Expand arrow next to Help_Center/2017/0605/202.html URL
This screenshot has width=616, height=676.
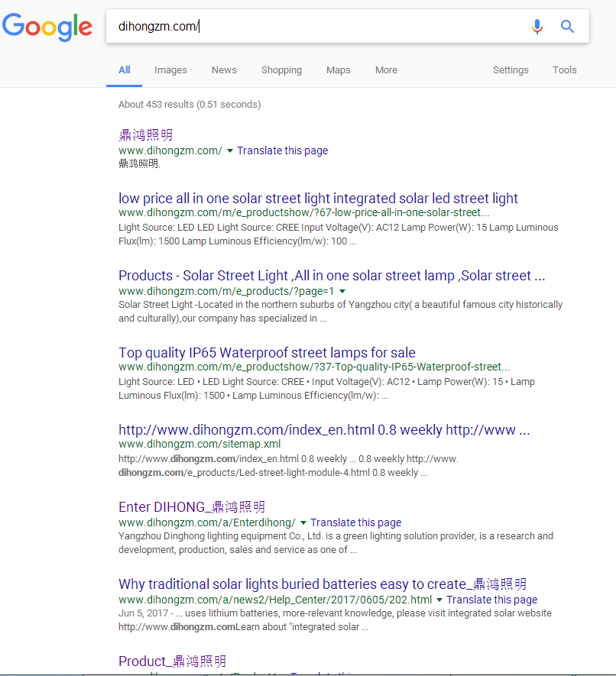pyautogui.click(x=439, y=600)
